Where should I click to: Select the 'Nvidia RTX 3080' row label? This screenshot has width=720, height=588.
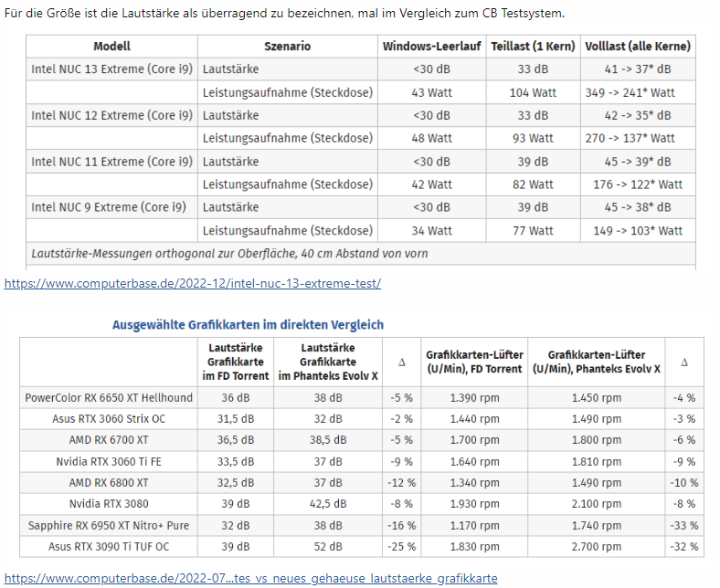click(x=109, y=504)
